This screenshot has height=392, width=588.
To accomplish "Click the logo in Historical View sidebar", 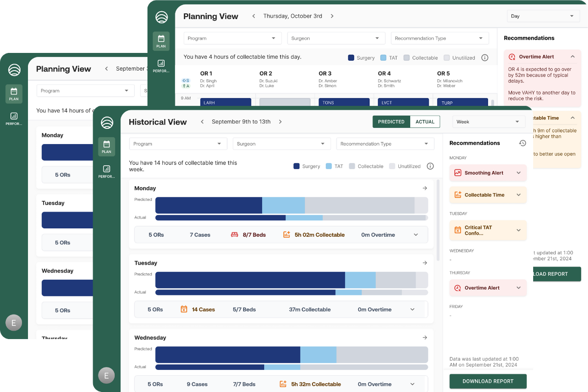I will 107,122.
